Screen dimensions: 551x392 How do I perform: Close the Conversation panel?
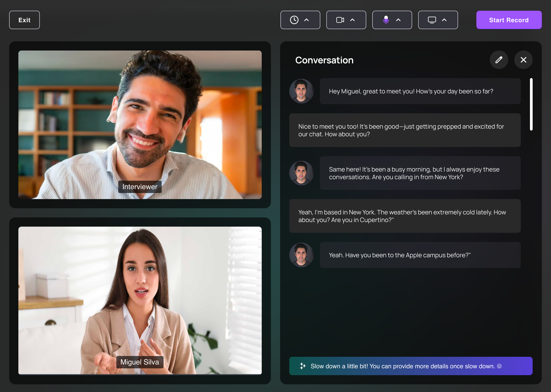[523, 60]
